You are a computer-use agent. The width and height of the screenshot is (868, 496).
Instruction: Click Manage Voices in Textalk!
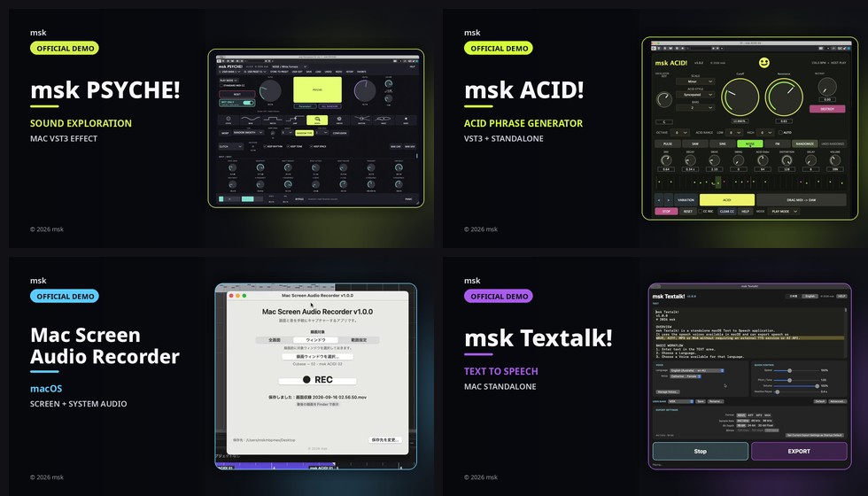click(x=668, y=391)
